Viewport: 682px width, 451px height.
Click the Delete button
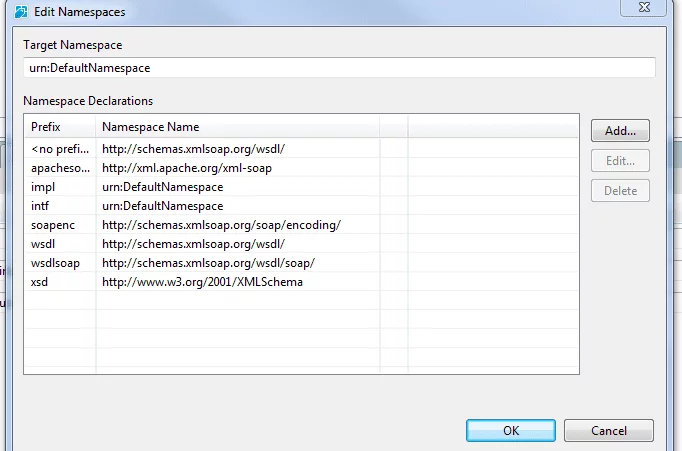620,191
